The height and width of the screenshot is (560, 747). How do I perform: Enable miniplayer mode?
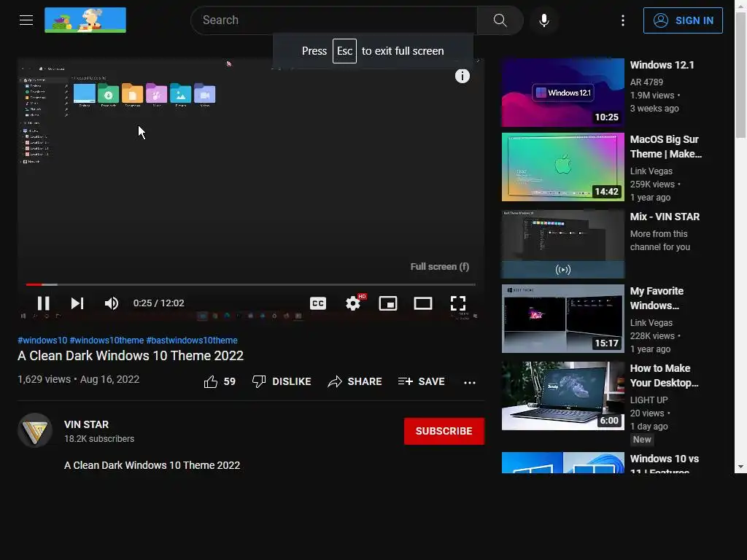pos(388,303)
